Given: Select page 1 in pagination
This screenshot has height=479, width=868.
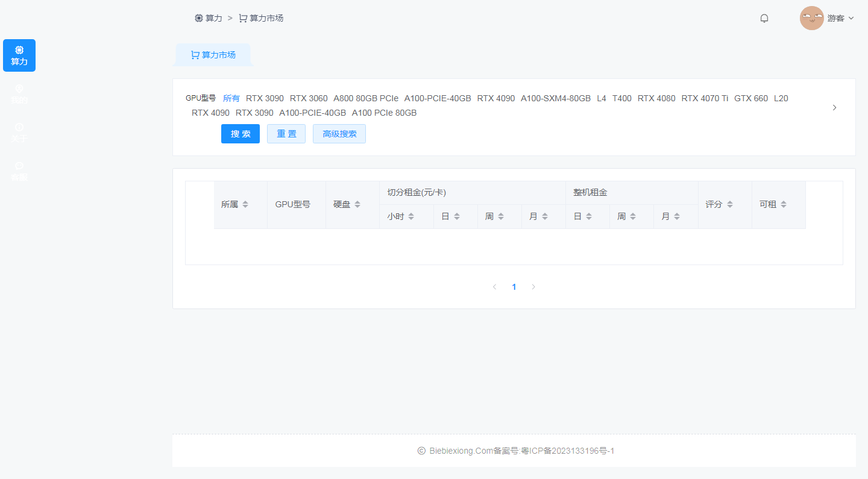Looking at the screenshot, I should click(514, 287).
